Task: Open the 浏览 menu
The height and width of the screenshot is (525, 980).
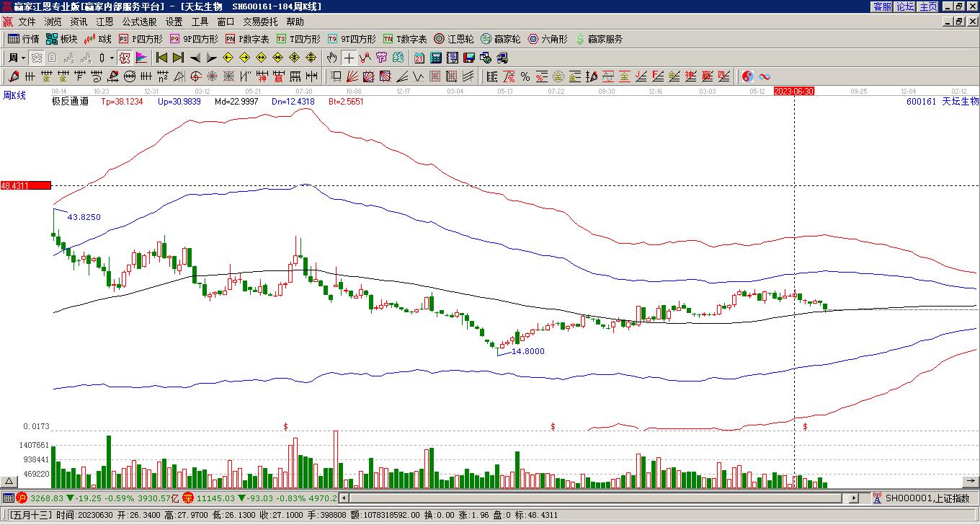Action: pyautogui.click(x=53, y=22)
